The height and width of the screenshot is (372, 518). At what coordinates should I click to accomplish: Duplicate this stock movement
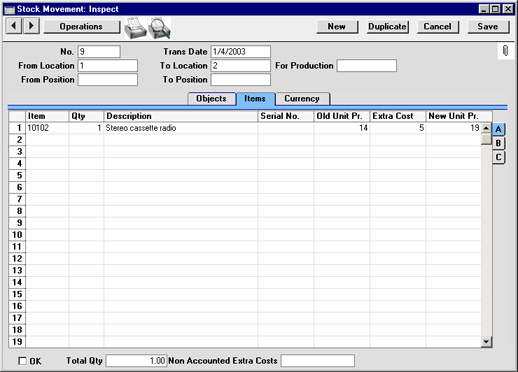[387, 26]
